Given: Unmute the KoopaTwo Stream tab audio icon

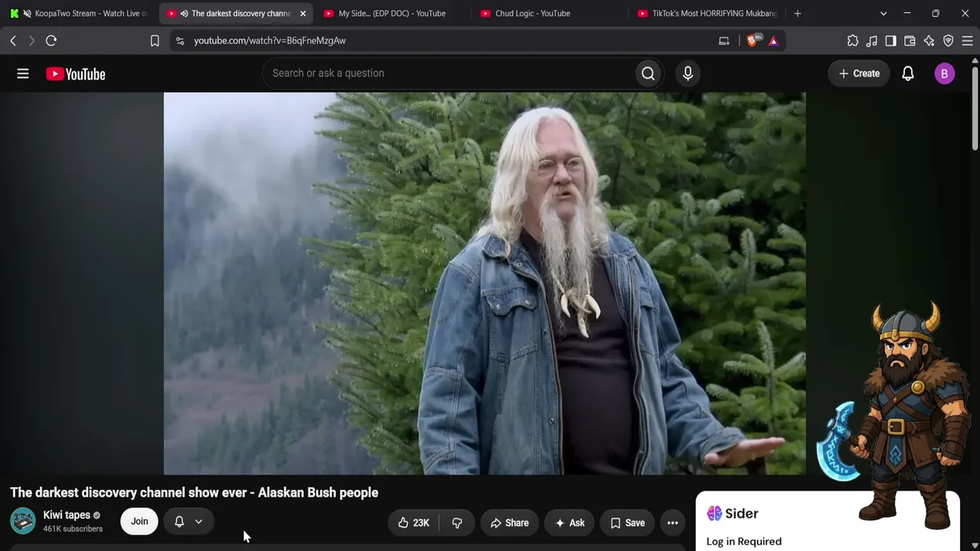Looking at the screenshot, I should [x=28, y=14].
